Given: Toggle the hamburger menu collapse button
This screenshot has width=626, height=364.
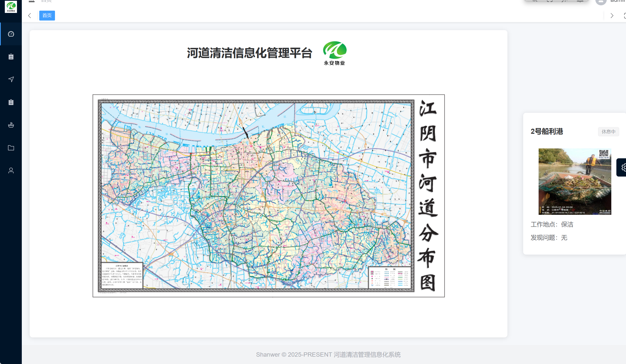Looking at the screenshot, I should pos(32,1).
